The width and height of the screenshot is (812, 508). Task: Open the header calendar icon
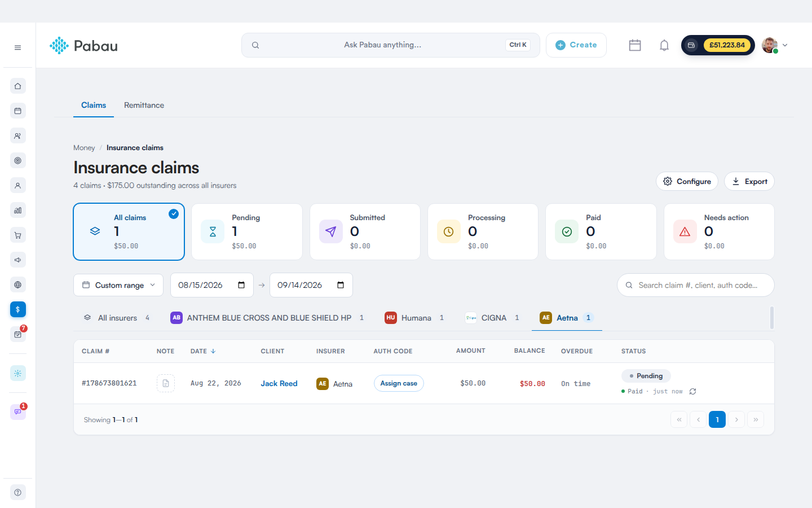(635, 45)
